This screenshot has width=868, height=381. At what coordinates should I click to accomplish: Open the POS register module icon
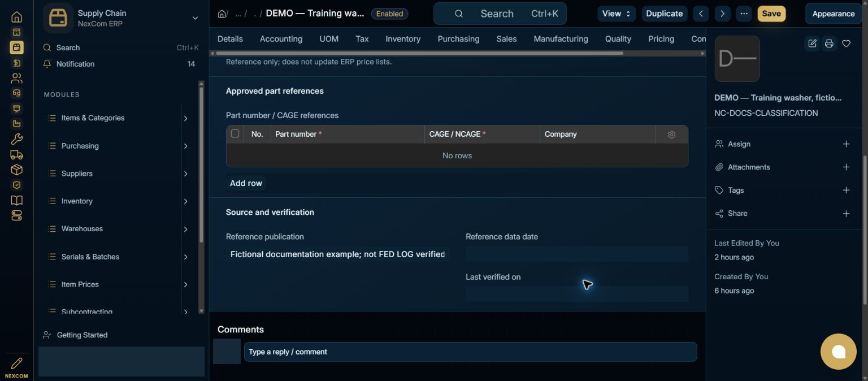click(x=16, y=32)
